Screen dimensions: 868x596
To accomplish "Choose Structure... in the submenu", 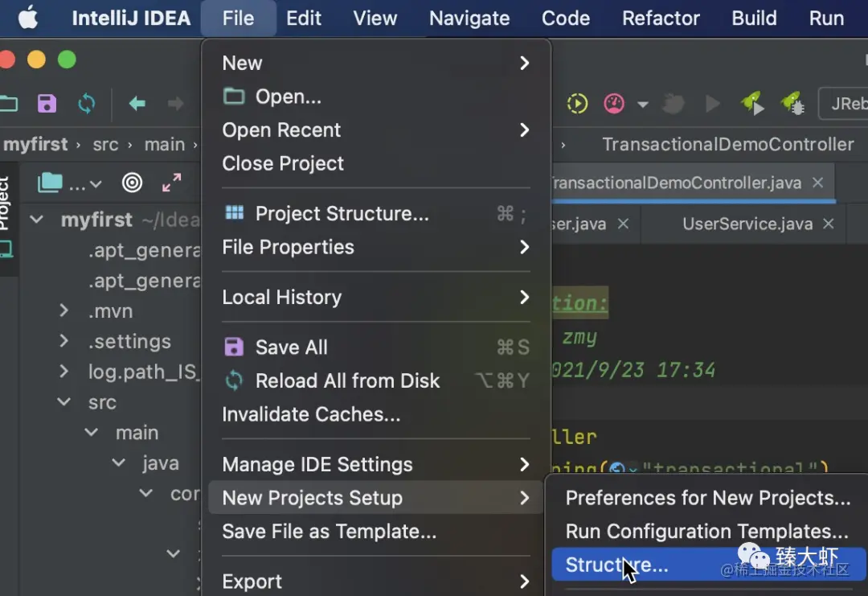I will [x=708, y=565].
